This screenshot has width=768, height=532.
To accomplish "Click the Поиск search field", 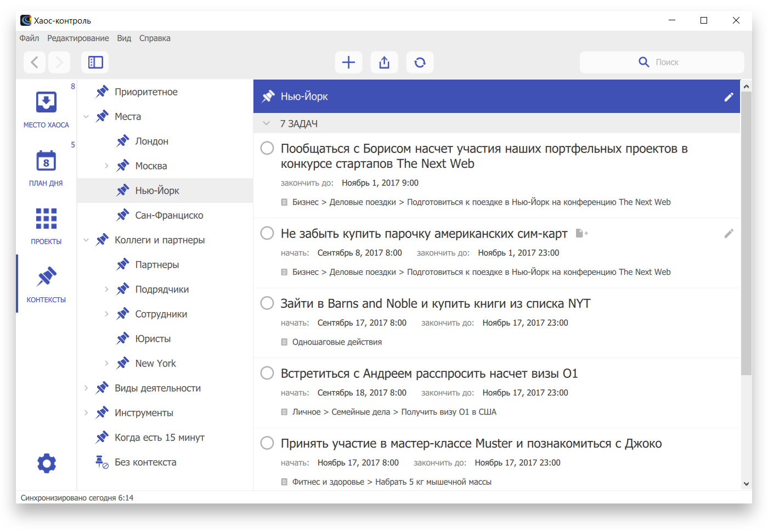I will 662,62.
